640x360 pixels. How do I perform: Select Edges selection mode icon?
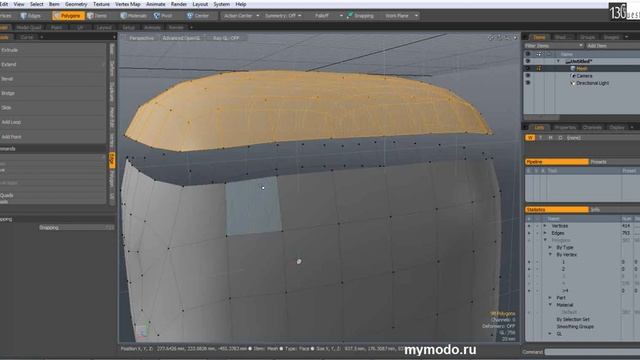coord(24,16)
